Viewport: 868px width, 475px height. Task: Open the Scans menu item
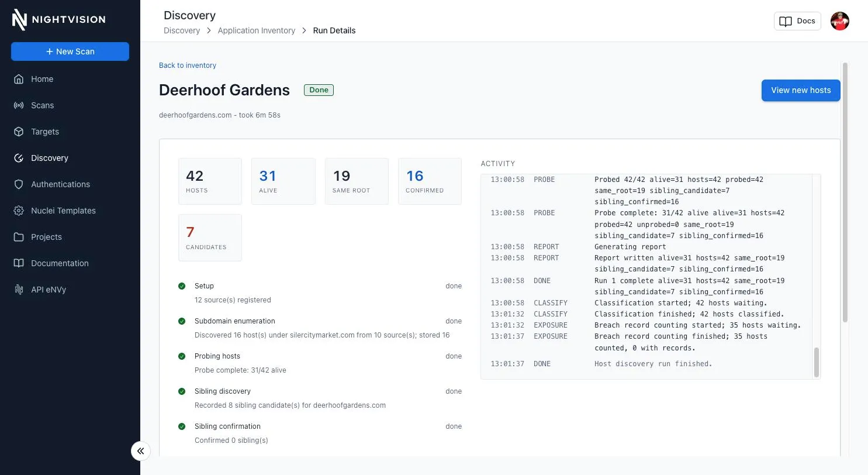click(x=70, y=105)
